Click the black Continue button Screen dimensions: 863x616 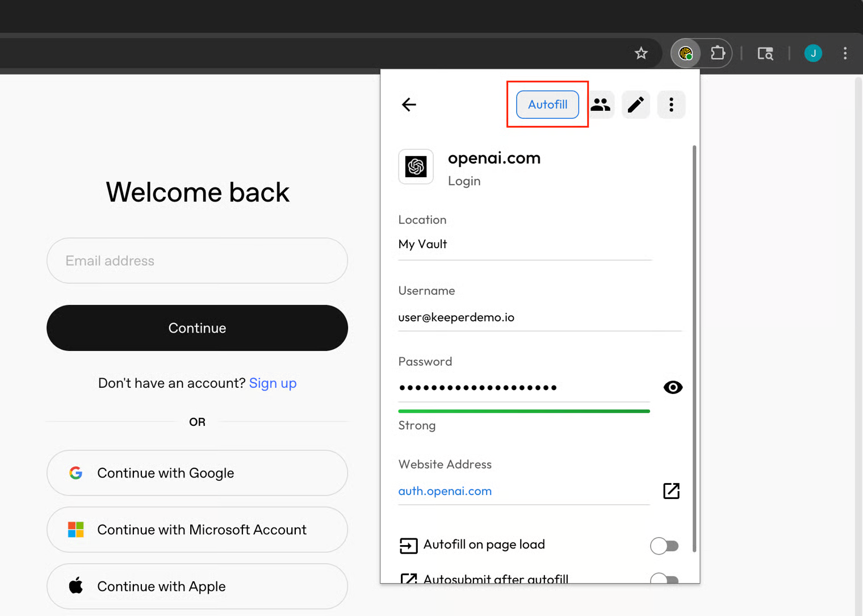(197, 328)
